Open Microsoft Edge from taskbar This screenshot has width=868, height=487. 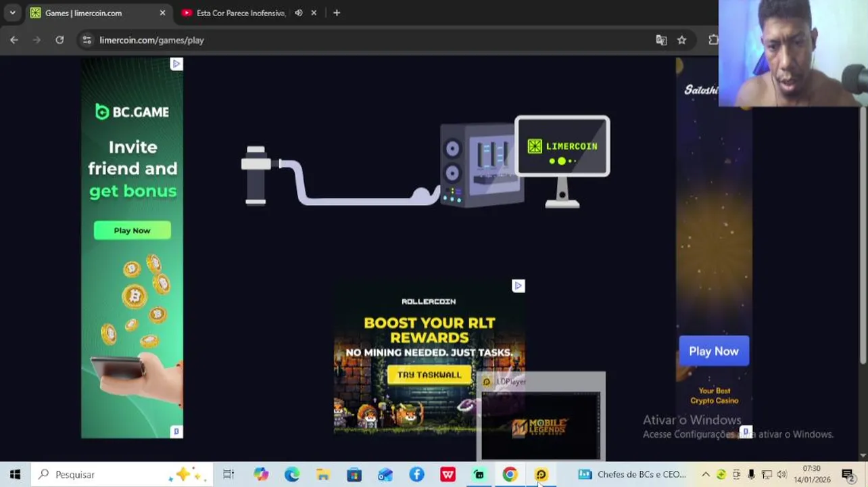(292, 475)
